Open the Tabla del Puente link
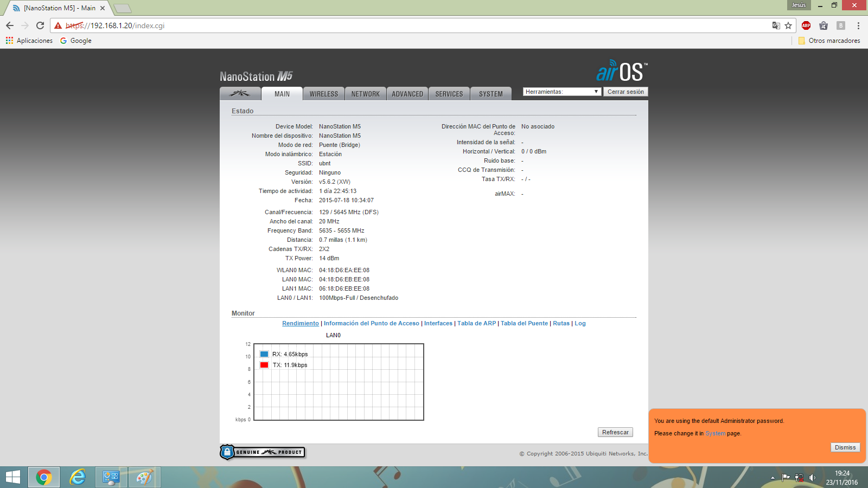Screen dimensions: 868x488 [525, 323]
